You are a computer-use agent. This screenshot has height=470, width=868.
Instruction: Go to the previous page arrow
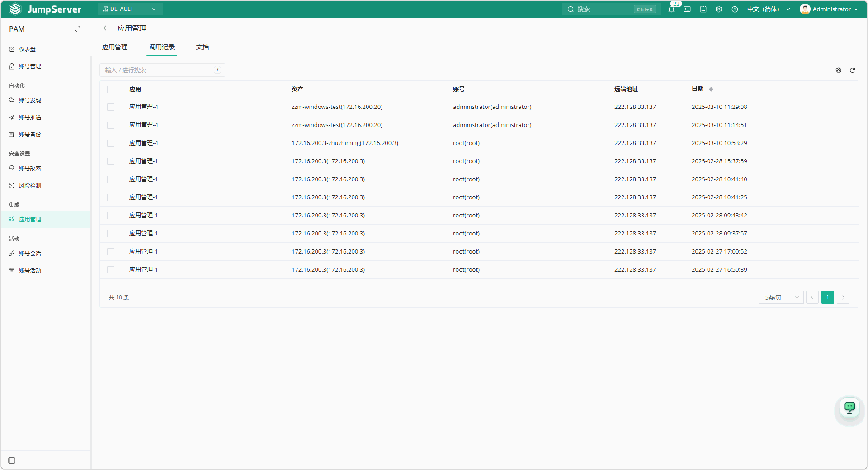pos(812,297)
